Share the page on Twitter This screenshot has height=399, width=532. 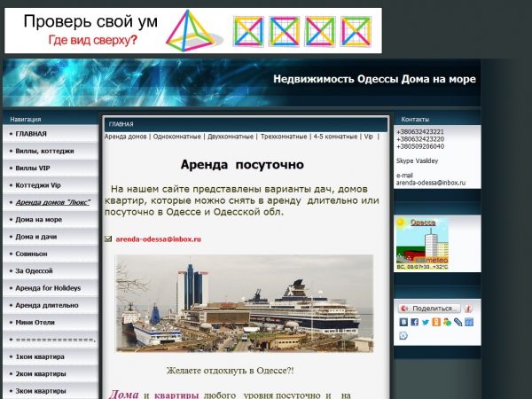425,322
